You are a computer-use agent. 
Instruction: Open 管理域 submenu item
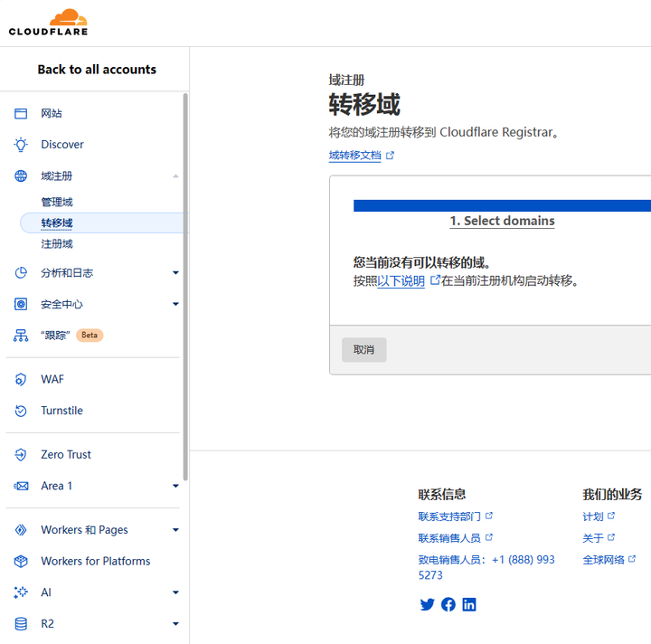[57, 203]
